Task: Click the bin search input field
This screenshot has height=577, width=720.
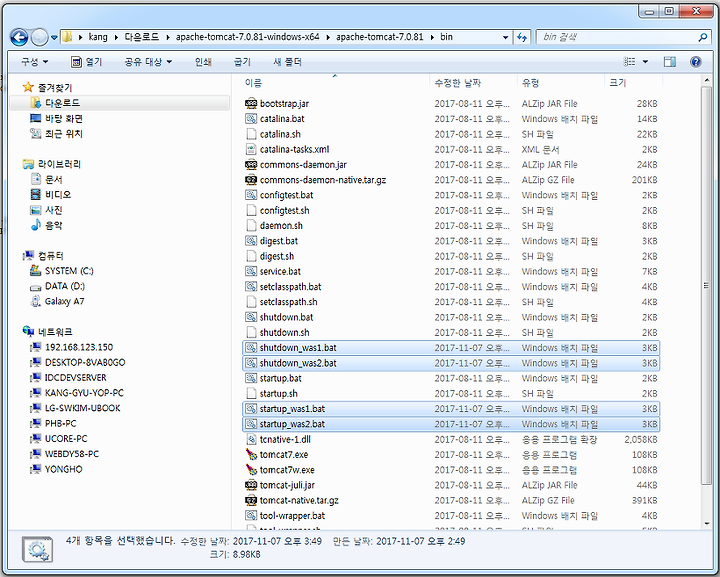Action: click(x=618, y=37)
